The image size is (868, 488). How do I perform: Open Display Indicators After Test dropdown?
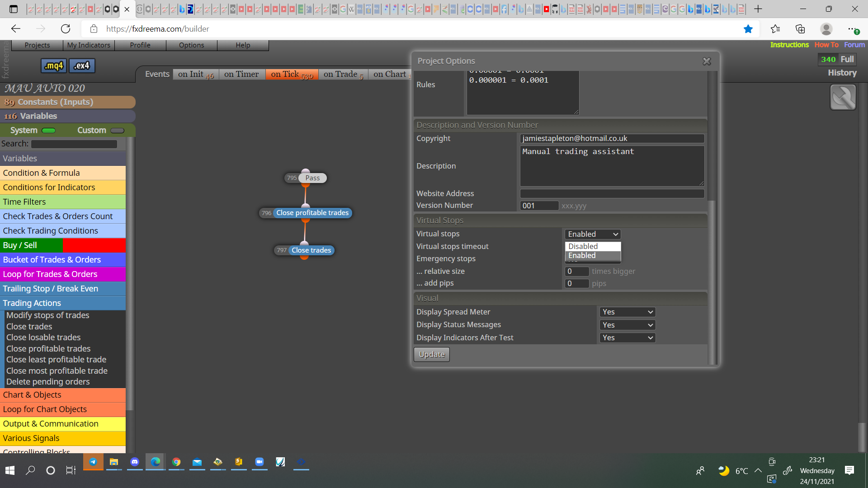pyautogui.click(x=627, y=338)
